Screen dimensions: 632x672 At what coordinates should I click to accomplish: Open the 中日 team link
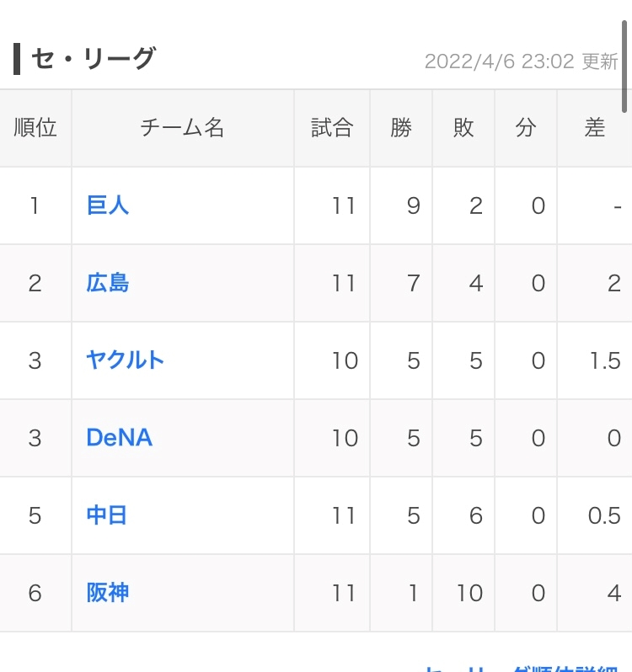[x=107, y=515]
